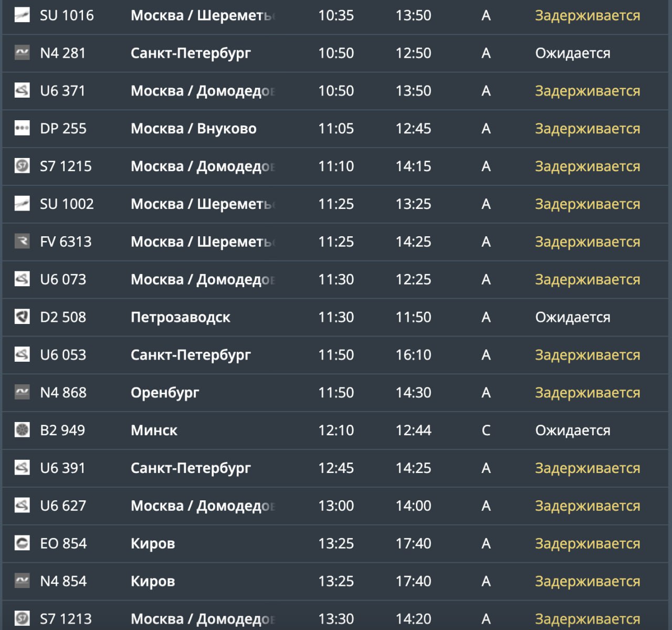
Task: Click the Aeroflot logo beside SU 1016
Action: (22, 15)
